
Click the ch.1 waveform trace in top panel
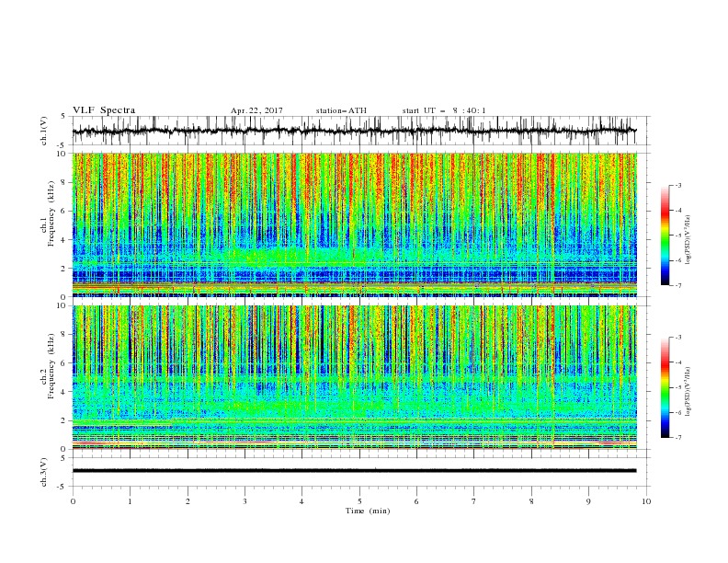pyautogui.click(x=354, y=131)
